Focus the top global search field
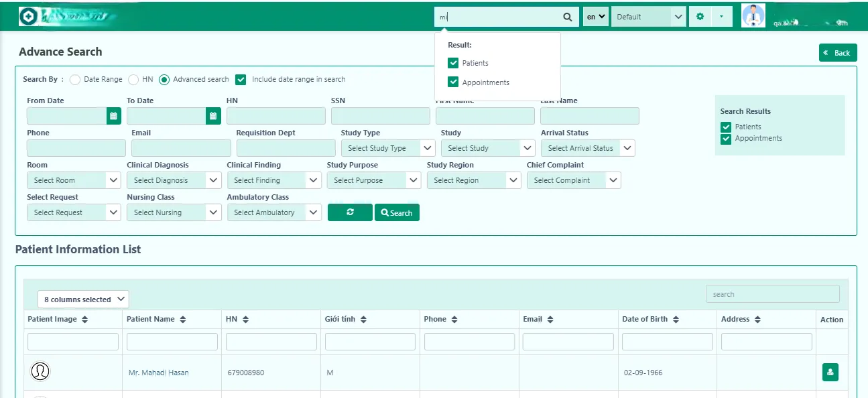Image resolution: width=868 pixels, height=398 pixels. click(x=497, y=17)
